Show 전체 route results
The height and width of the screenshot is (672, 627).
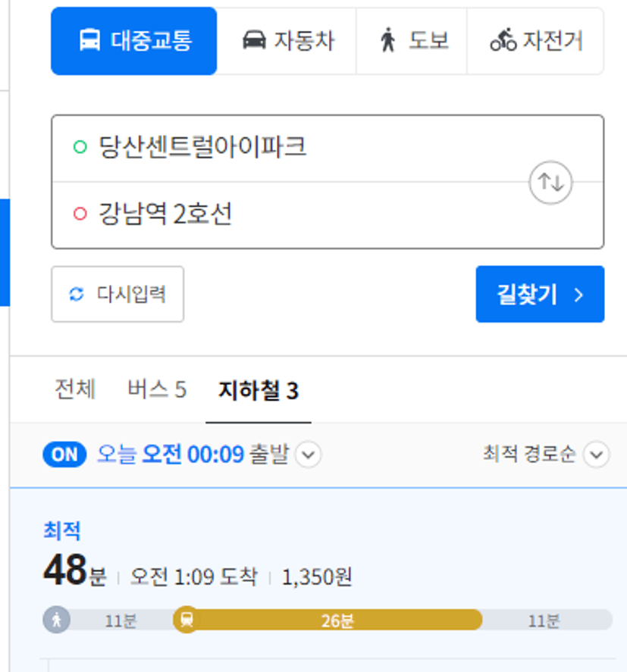click(x=74, y=389)
